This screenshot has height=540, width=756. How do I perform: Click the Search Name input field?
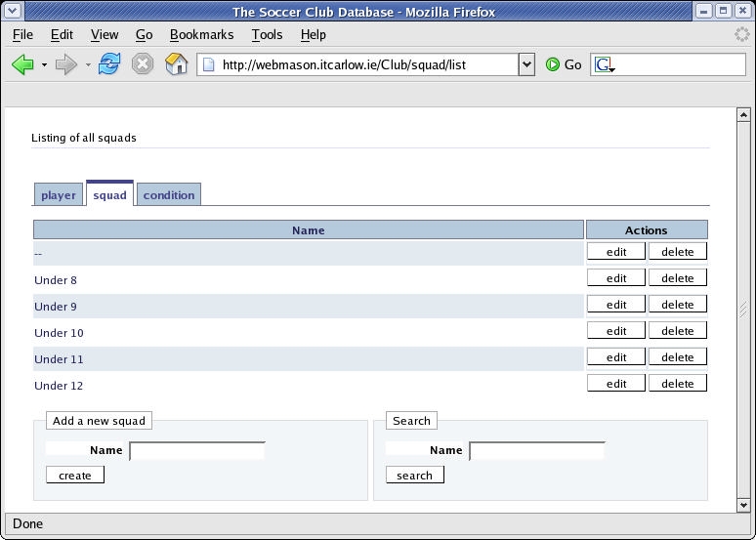coord(536,451)
